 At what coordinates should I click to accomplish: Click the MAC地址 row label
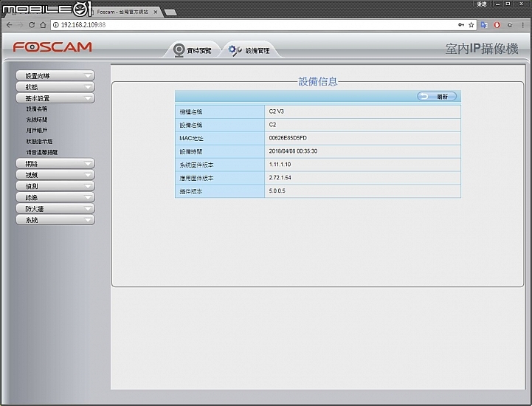pos(191,138)
